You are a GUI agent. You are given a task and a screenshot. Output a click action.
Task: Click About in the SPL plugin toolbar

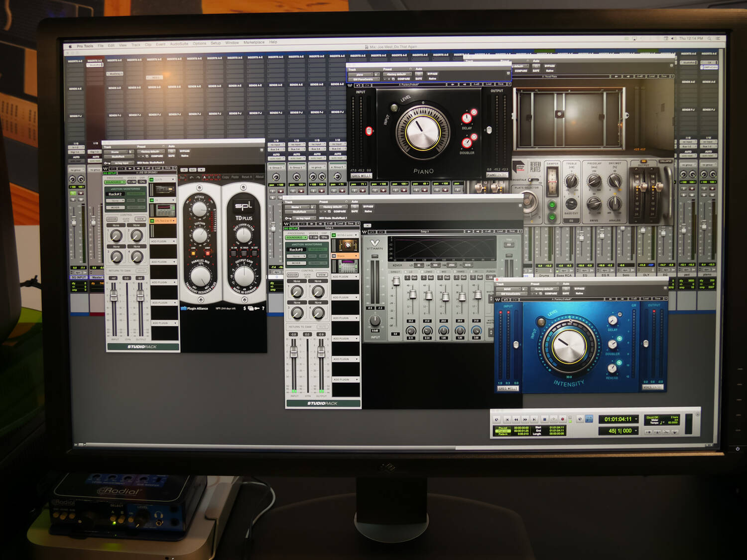pos(259,176)
